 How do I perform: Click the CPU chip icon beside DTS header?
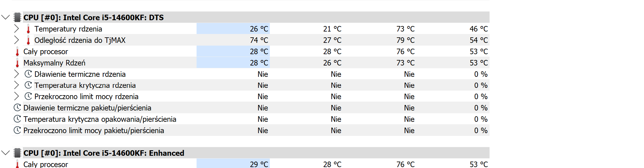click(17, 17)
